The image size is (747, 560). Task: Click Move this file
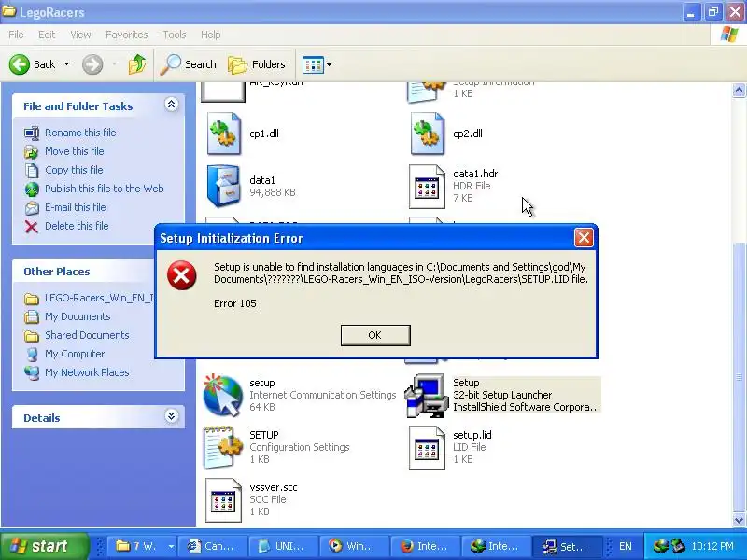click(75, 151)
